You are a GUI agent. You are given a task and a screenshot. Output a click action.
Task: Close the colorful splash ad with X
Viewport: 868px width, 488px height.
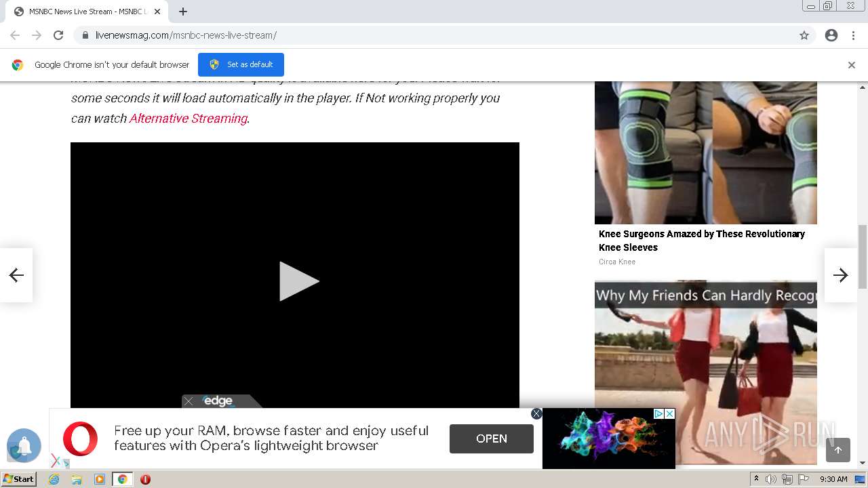tap(669, 413)
